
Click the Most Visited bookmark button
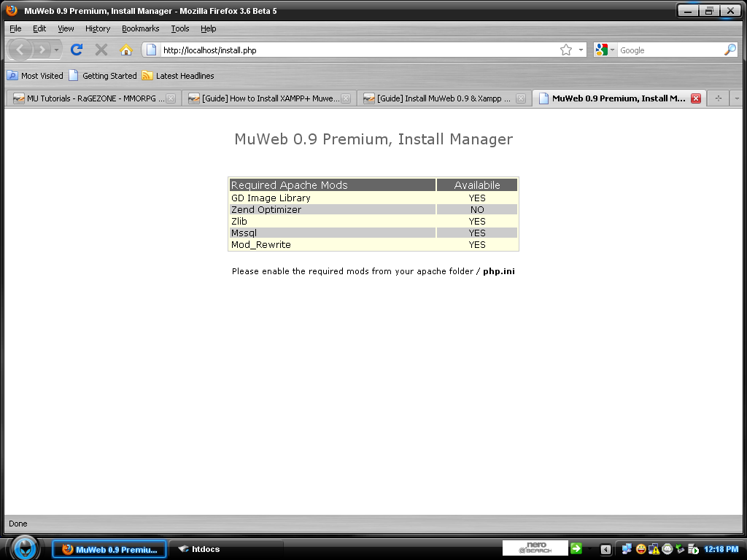coord(35,76)
